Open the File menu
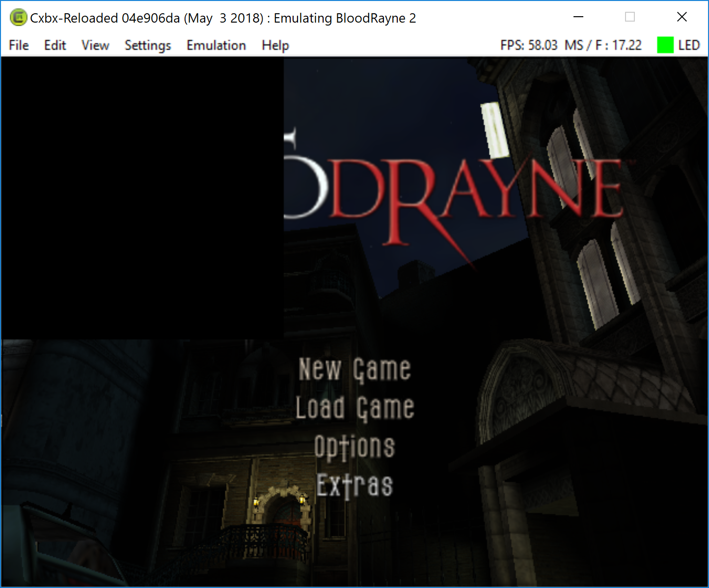 (x=19, y=45)
